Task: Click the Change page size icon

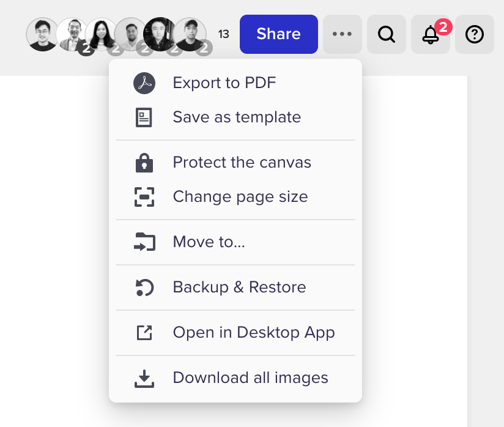Action: pos(144,197)
